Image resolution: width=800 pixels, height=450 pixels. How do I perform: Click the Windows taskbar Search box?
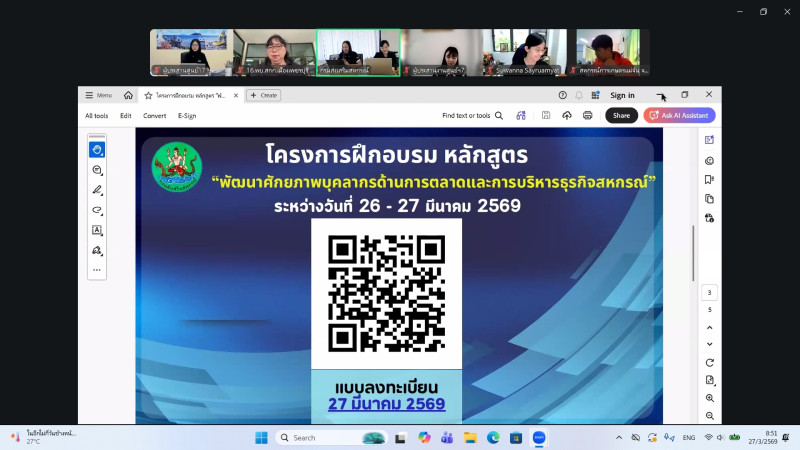point(330,438)
